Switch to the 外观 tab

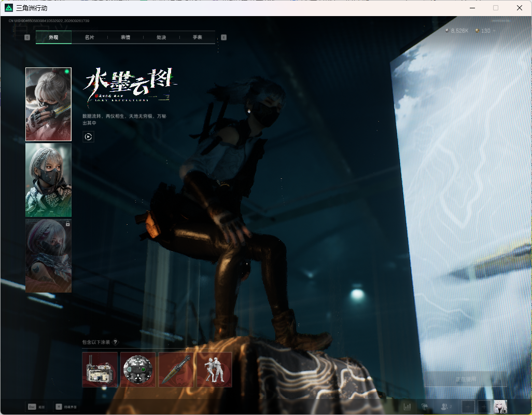click(53, 37)
